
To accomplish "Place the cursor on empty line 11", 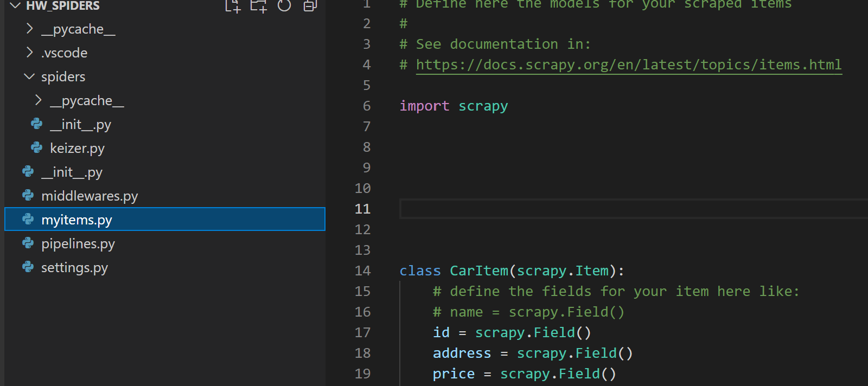I will tap(634, 209).
